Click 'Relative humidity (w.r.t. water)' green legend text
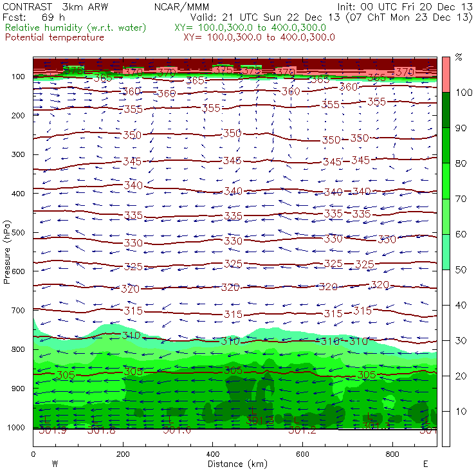The width and height of the screenshot is (476, 476). (76, 28)
